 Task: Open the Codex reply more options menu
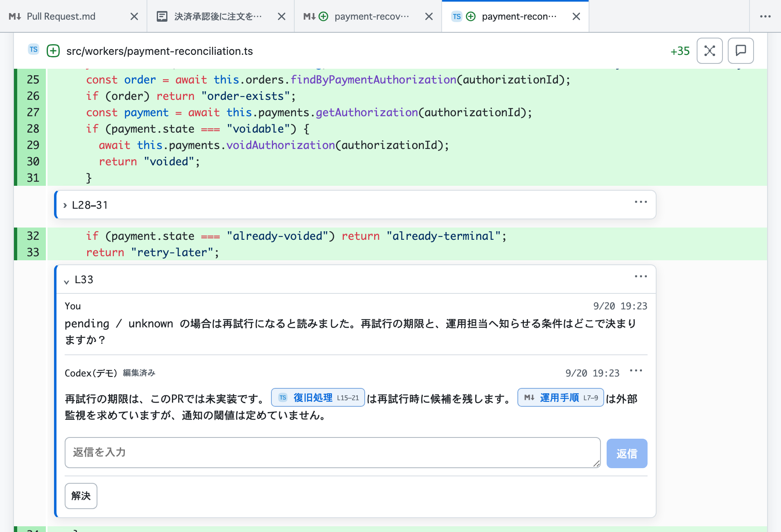click(x=636, y=371)
